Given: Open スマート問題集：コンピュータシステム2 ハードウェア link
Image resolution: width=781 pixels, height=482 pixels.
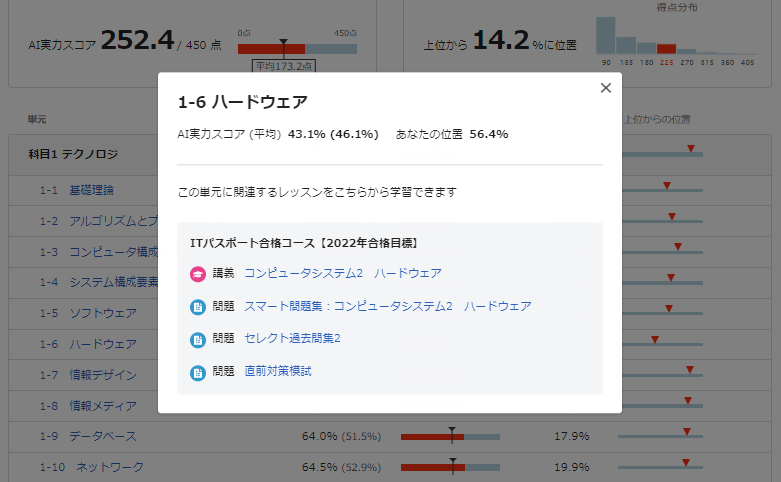Looking at the screenshot, I should 388,306.
